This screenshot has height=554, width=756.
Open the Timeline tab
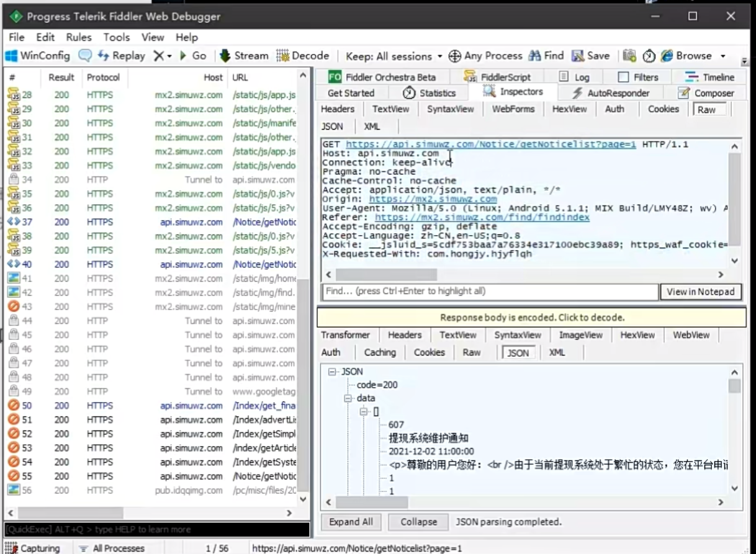(x=710, y=77)
